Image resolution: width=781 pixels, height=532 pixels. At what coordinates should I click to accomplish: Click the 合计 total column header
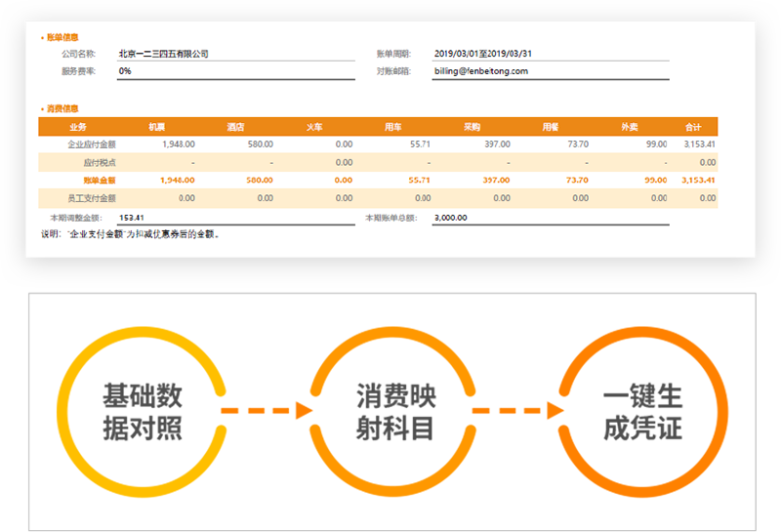693,127
